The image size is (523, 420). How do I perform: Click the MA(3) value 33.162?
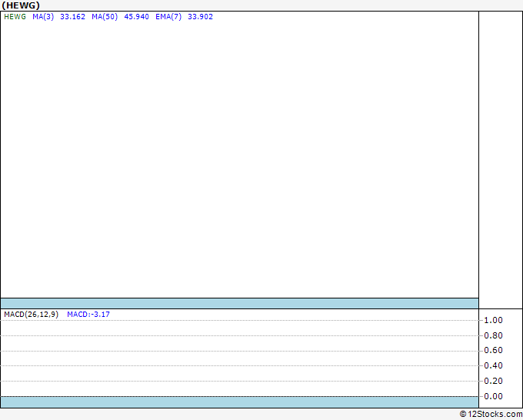point(73,17)
